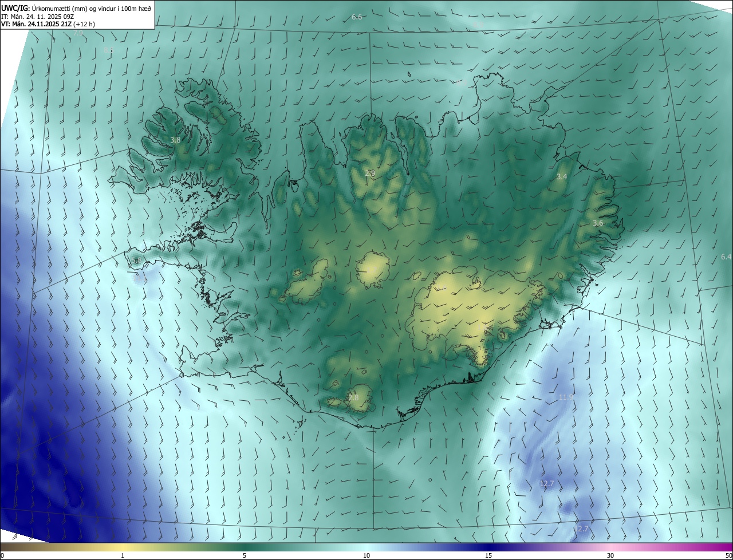733x560 pixels.
Task: Click the 1 tick on the color scale
Action: coord(123,556)
